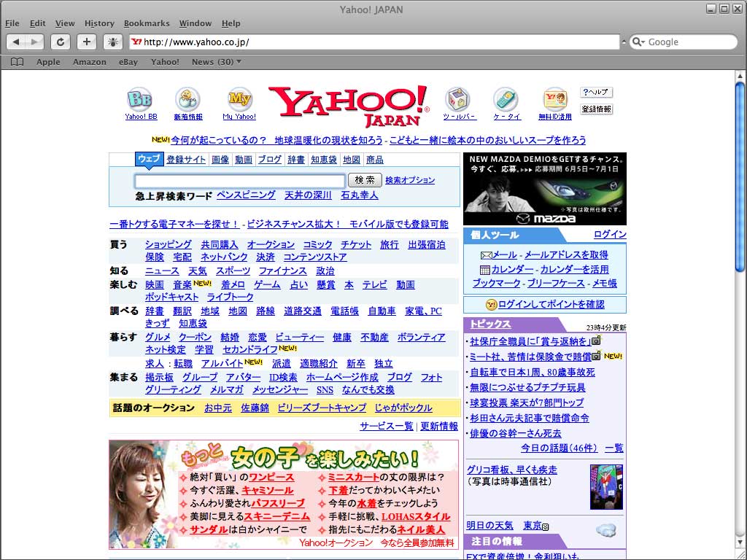The width and height of the screenshot is (747, 560).
Task: Click the Y! favicon in the address bar
Action: 136,42
